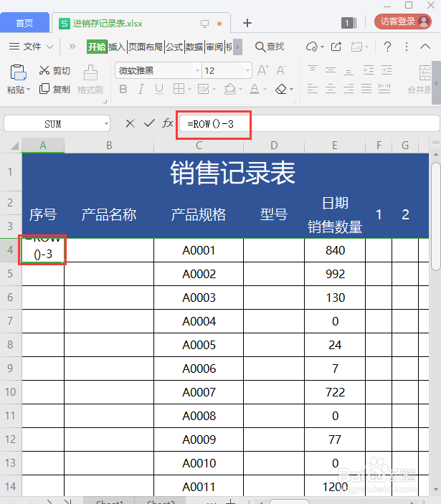Expand the clear eraser dropdown arrow
This screenshot has width=441, height=504.
(292, 90)
